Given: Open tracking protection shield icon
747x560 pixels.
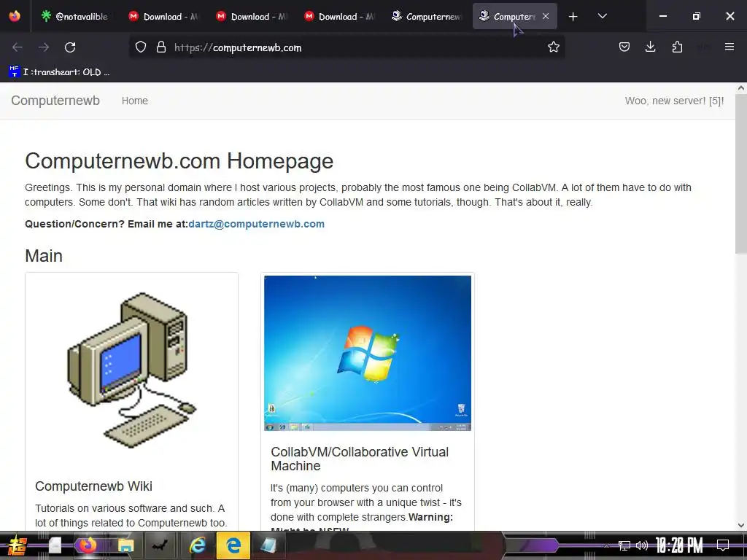Looking at the screenshot, I should pos(141,47).
